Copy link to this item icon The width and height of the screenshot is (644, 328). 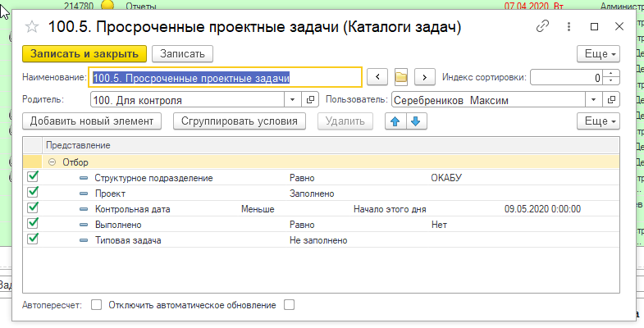pos(542,26)
